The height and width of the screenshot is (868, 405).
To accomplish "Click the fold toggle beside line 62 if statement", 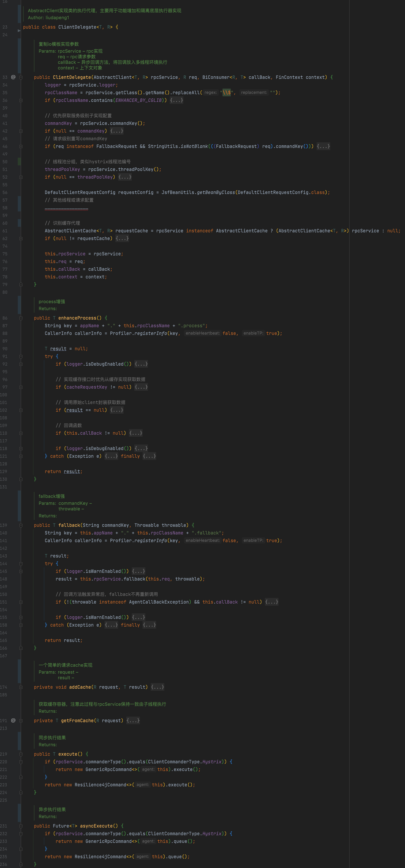I will pos(21,239).
